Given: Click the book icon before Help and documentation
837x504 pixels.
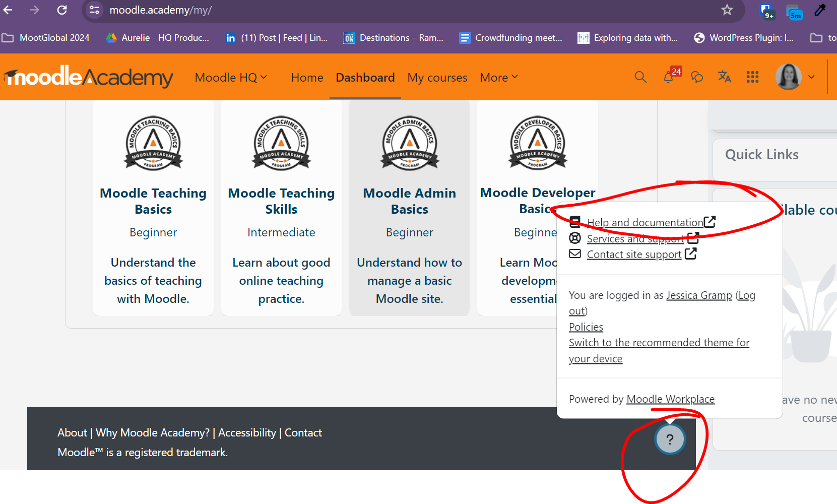Looking at the screenshot, I should click(575, 222).
